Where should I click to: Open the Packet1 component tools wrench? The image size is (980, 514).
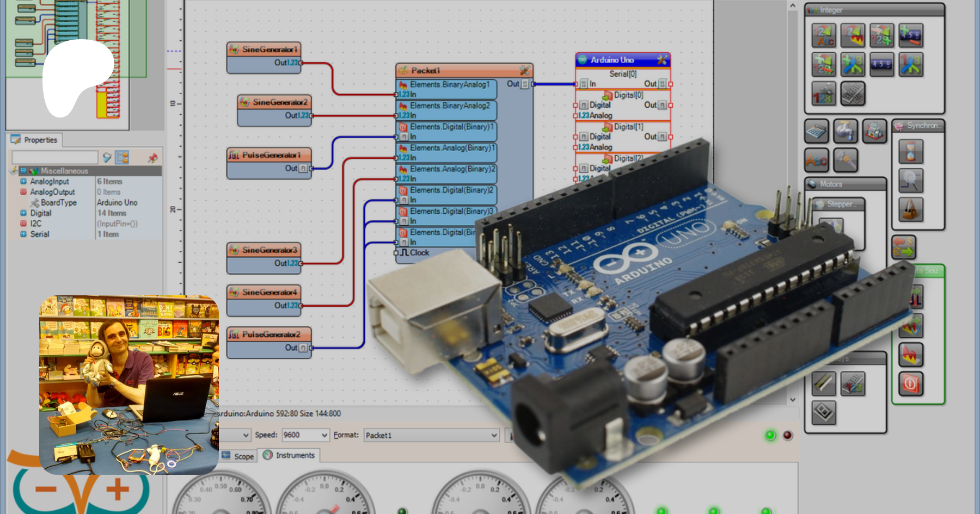point(524,71)
